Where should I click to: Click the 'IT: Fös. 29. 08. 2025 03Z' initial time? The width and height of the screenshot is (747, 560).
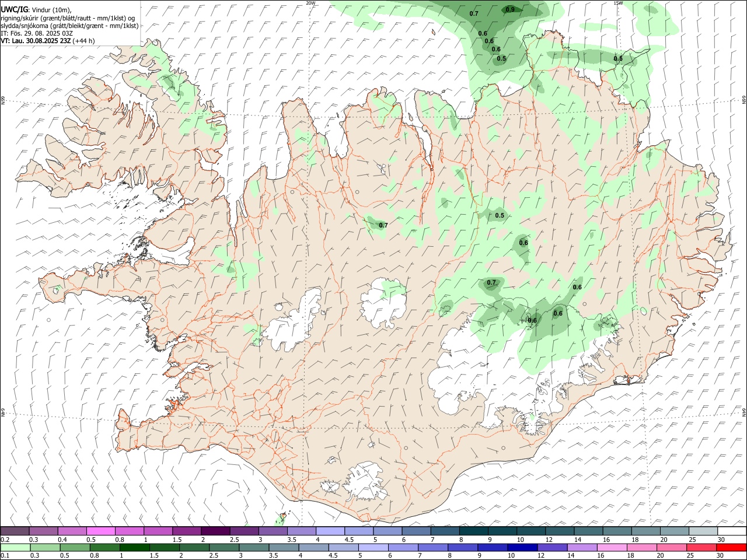pyautogui.click(x=37, y=33)
